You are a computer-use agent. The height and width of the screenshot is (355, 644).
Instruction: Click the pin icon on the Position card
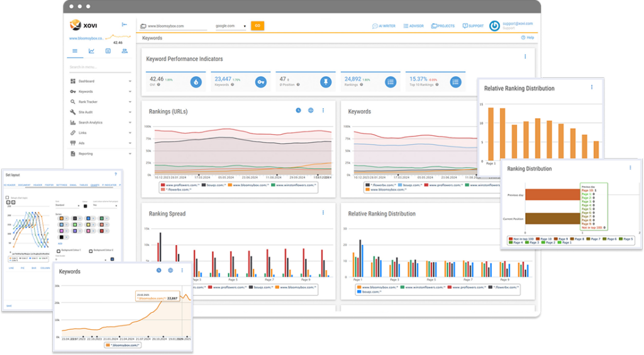coord(325,81)
